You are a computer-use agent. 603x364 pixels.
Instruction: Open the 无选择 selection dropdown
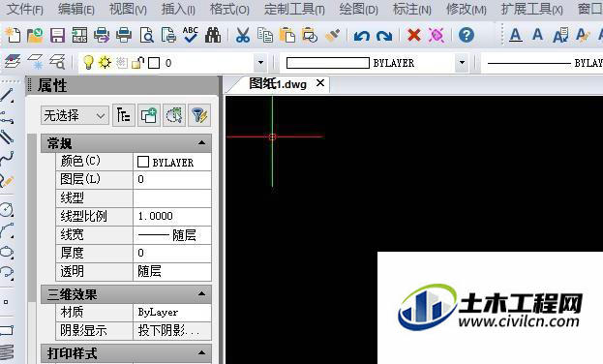click(x=75, y=115)
